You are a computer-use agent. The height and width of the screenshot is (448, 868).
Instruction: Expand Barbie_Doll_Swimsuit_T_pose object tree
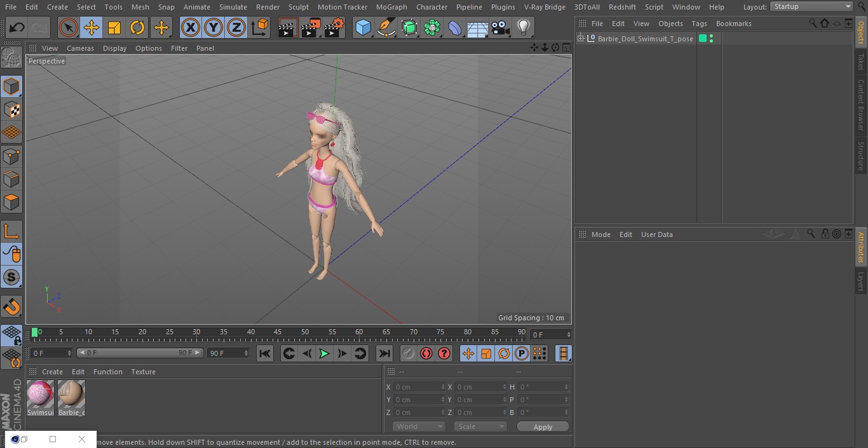[x=580, y=39]
